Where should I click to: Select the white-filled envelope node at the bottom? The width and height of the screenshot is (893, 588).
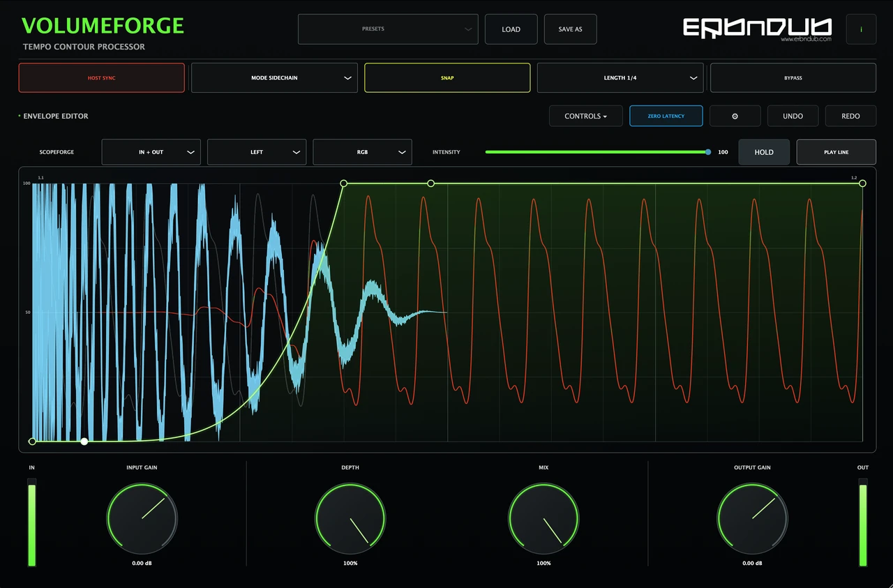pyautogui.click(x=84, y=442)
